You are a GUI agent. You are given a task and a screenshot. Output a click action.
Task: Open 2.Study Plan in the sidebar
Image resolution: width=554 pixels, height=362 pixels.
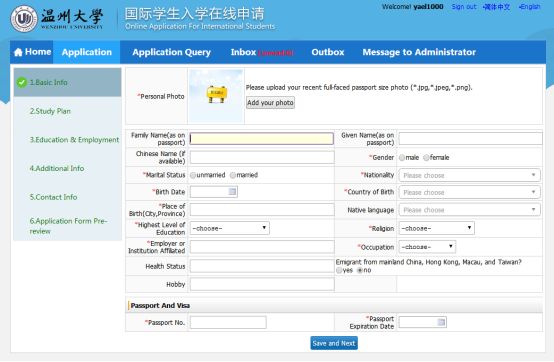(x=50, y=111)
